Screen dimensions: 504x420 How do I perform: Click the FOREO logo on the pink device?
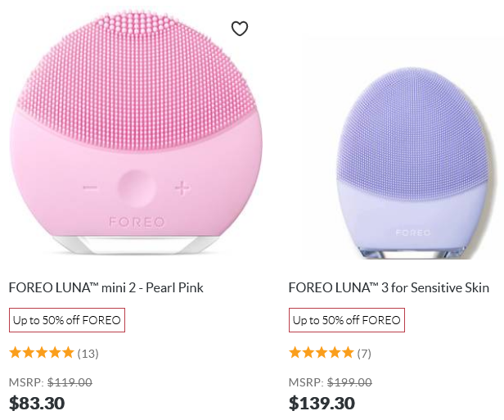click(x=137, y=222)
